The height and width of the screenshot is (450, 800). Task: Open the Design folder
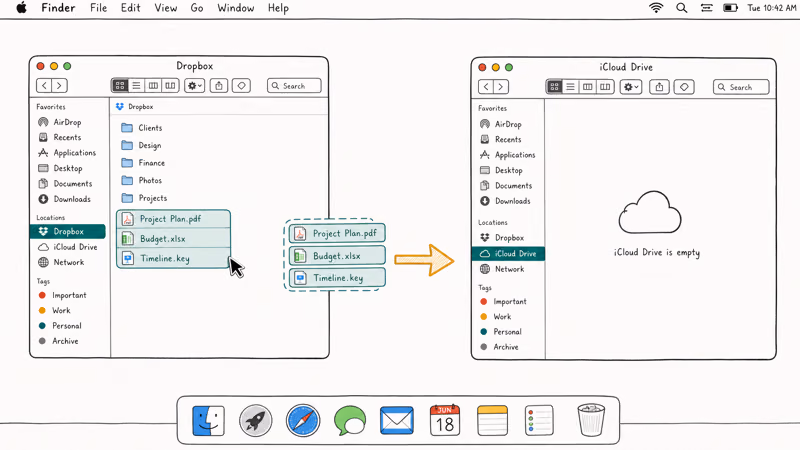pos(141,145)
